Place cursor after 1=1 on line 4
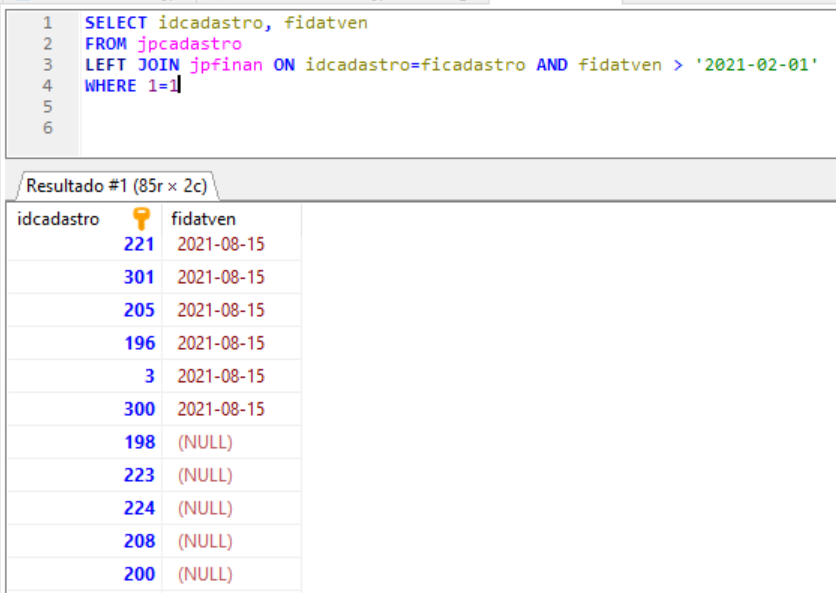Screen dimensions: 836x593 point(179,86)
